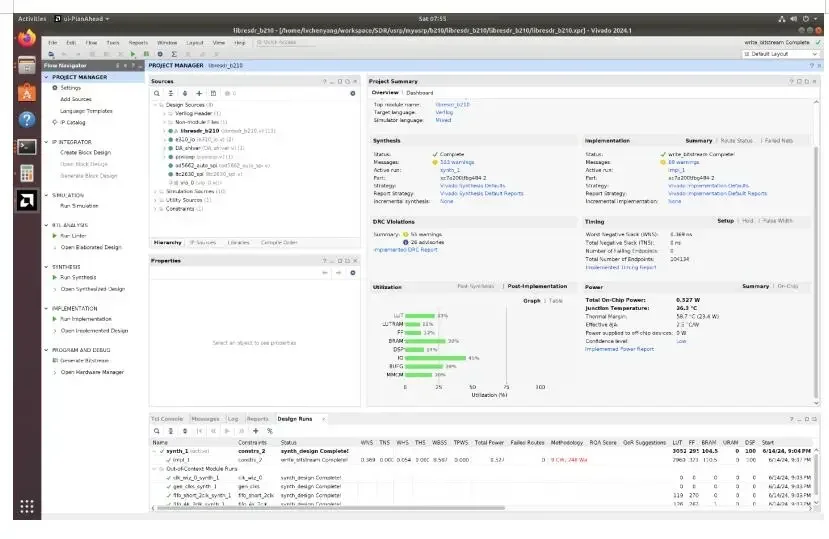Click the Add Sources plus icon
Viewport: 829px width, 539px height.
point(198,93)
